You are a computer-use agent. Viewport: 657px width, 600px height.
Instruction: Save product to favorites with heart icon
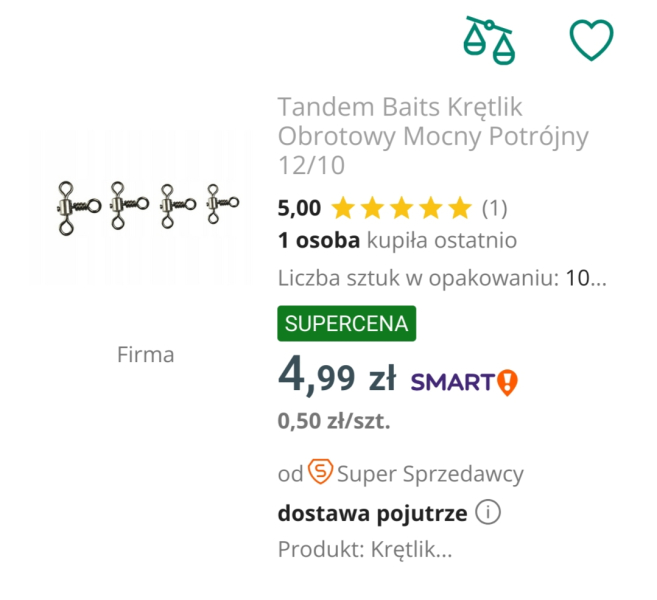(591, 39)
